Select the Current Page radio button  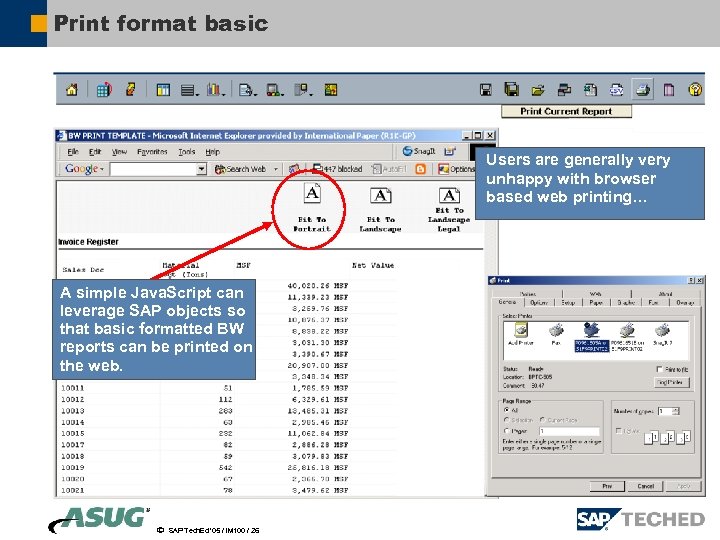point(542,420)
